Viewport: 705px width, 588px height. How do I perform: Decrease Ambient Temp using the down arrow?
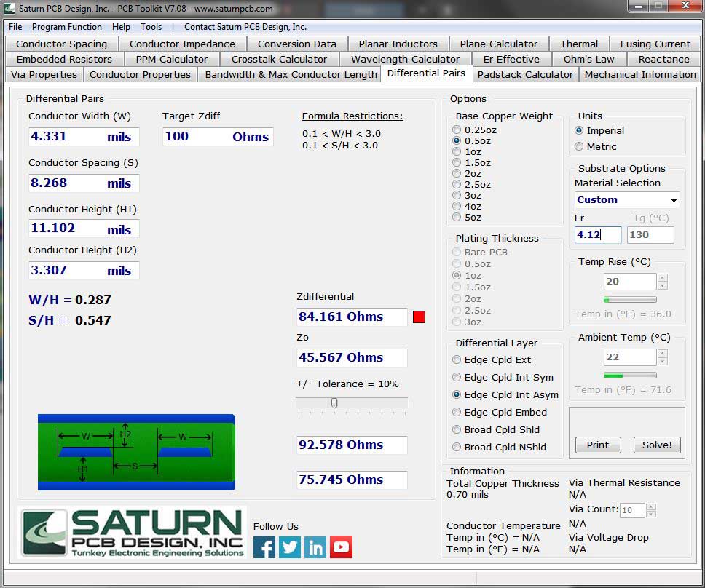[x=662, y=361]
